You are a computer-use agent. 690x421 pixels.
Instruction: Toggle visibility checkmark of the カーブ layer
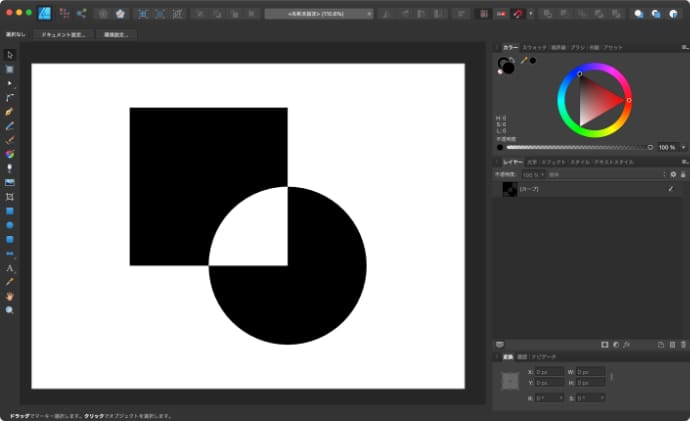[671, 189]
